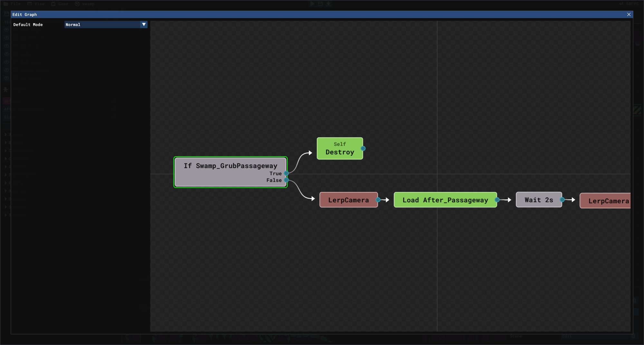Click output pin of first LerpCamera node

click(378, 200)
